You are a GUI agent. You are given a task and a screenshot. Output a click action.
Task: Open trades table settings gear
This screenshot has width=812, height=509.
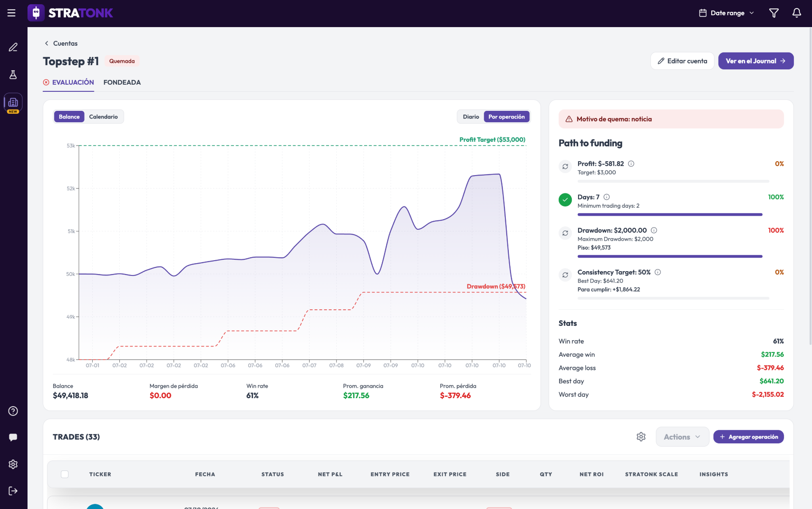pos(641,437)
